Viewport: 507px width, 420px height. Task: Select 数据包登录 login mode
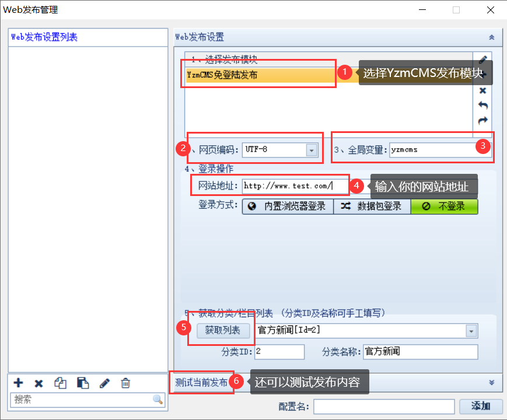(372, 206)
